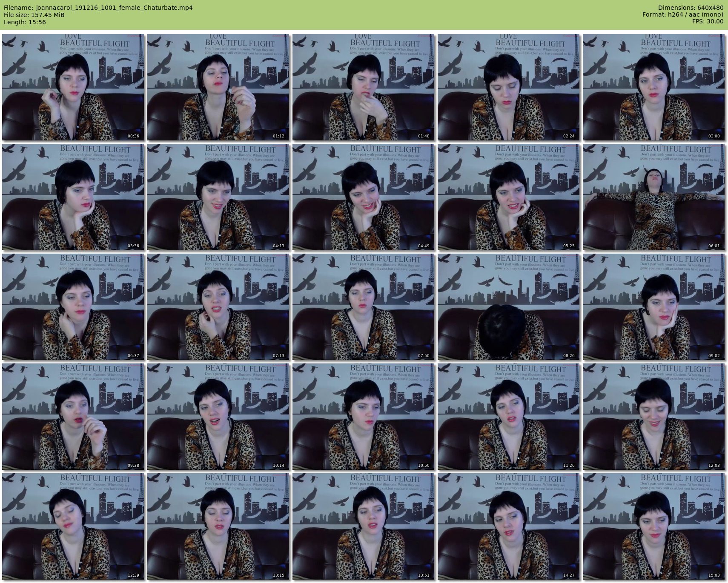Viewport: 728px width, 583px height.
Task: Click the frame timestamped 02:24
Action: point(508,87)
